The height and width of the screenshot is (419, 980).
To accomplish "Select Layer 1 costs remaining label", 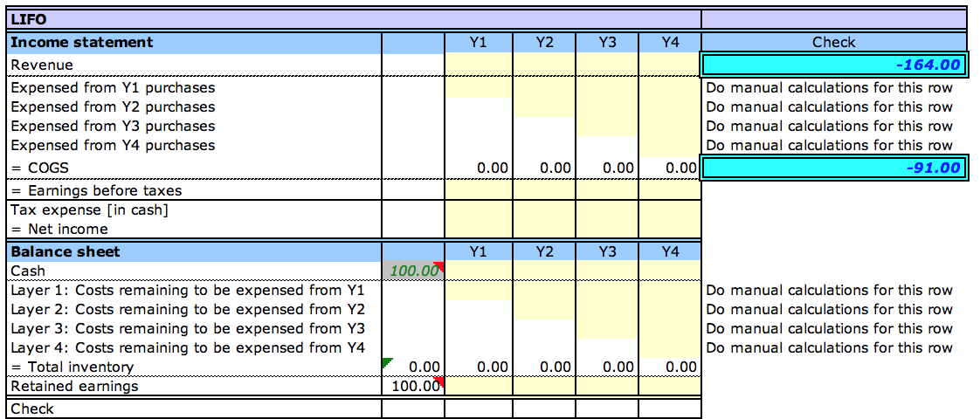I will pos(188,291).
